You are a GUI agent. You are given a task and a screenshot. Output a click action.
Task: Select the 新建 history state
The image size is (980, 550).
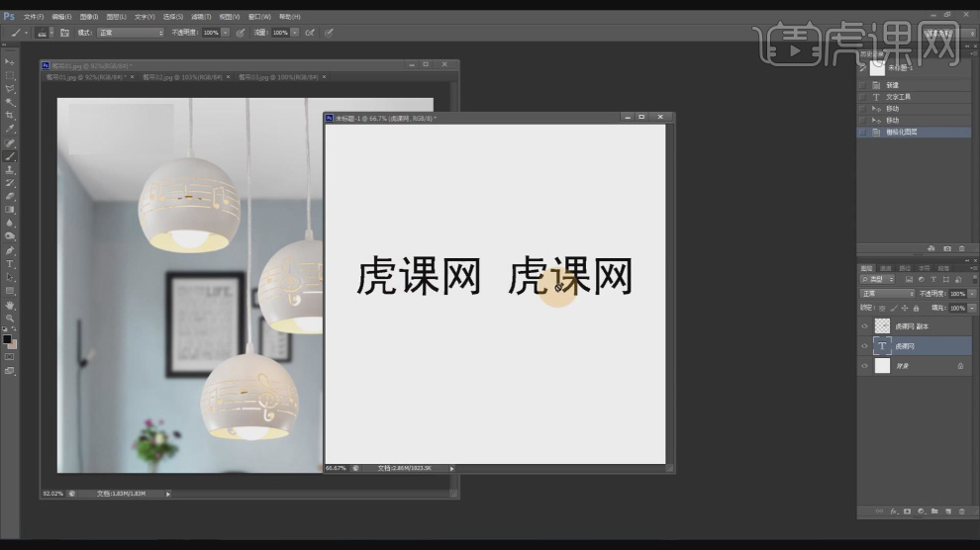click(x=915, y=85)
